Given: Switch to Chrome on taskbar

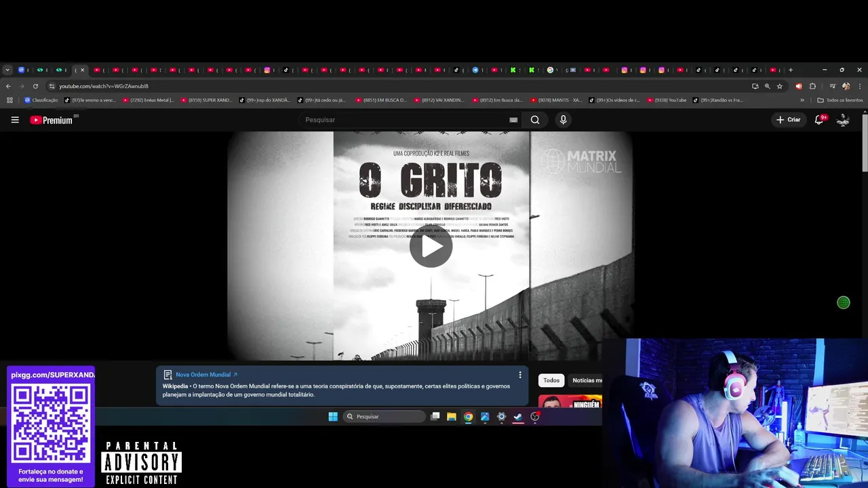Looking at the screenshot, I should (468, 417).
